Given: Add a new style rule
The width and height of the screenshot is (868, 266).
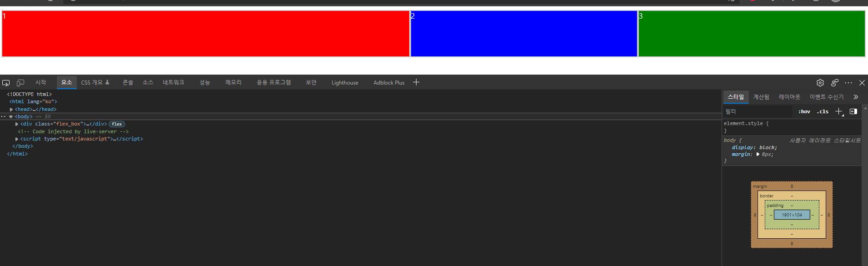Looking at the screenshot, I should click(839, 111).
